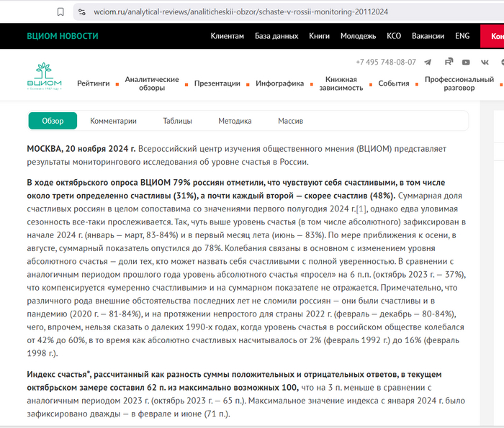
Task: Open База данных in top bar
Action: (276, 36)
